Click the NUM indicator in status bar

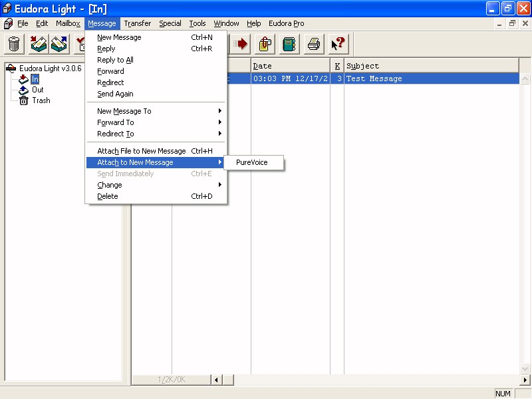(x=503, y=394)
